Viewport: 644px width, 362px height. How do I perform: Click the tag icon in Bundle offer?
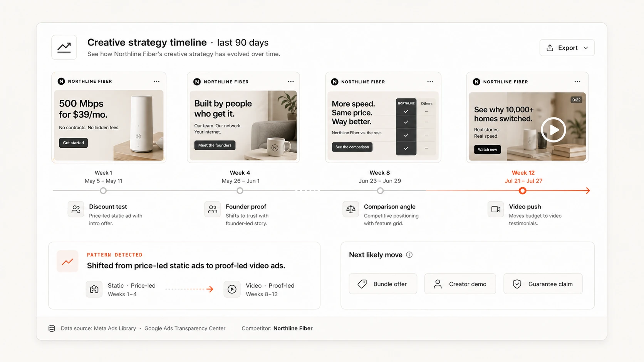(362, 284)
